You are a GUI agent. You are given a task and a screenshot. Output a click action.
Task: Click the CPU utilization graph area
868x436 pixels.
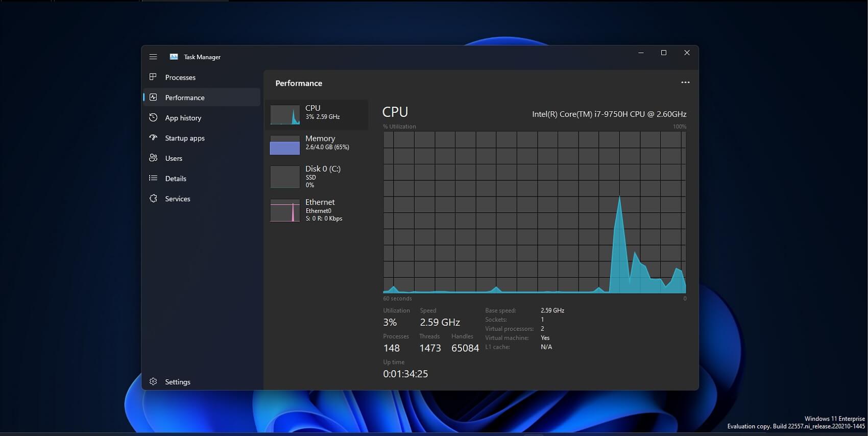click(534, 212)
